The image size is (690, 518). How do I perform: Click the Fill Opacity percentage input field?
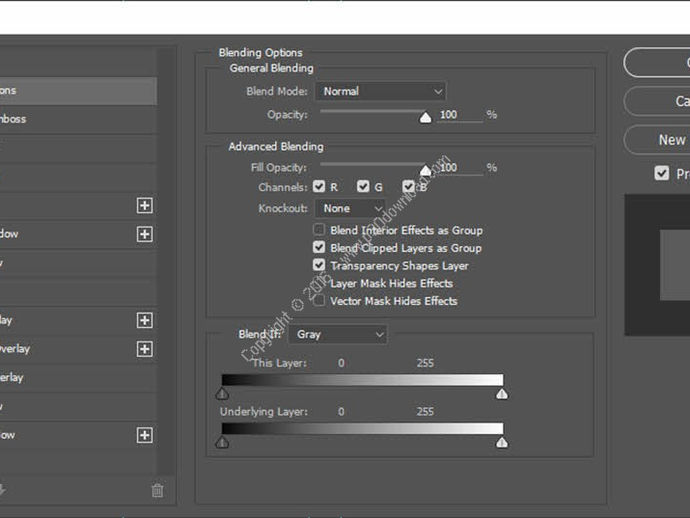coord(459,168)
